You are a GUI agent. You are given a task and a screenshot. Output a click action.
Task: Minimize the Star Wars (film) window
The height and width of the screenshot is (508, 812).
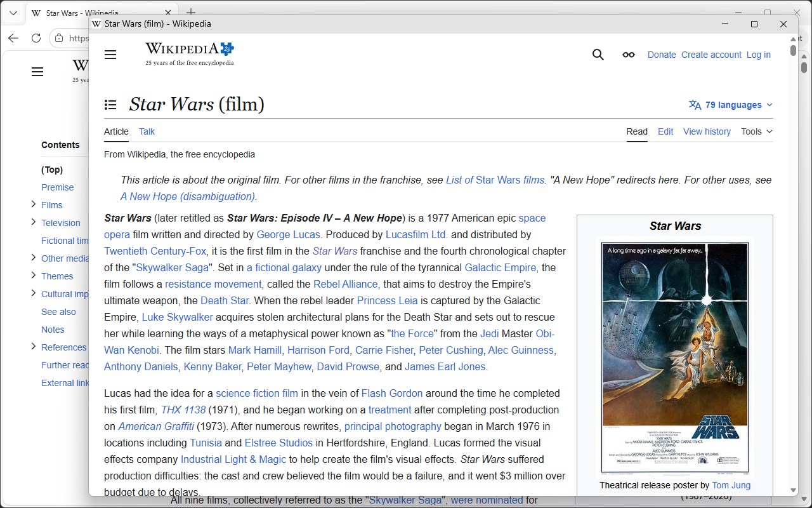click(x=725, y=24)
